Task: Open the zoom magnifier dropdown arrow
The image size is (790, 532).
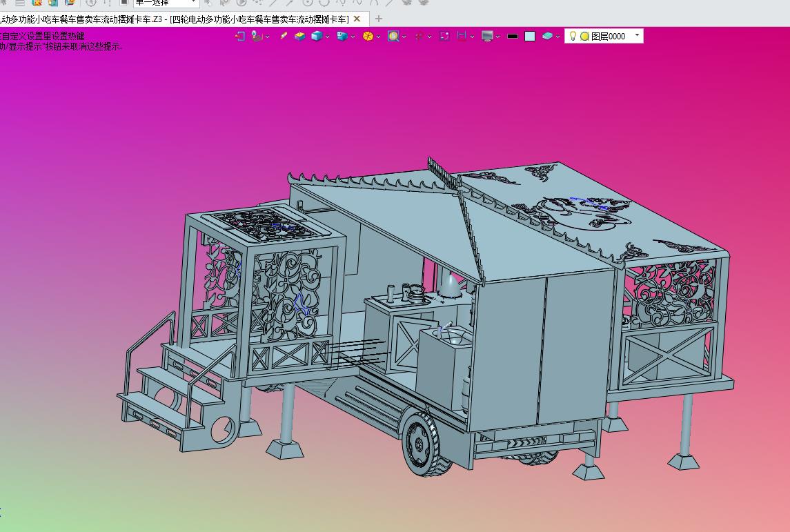Action: pyautogui.click(x=404, y=37)
